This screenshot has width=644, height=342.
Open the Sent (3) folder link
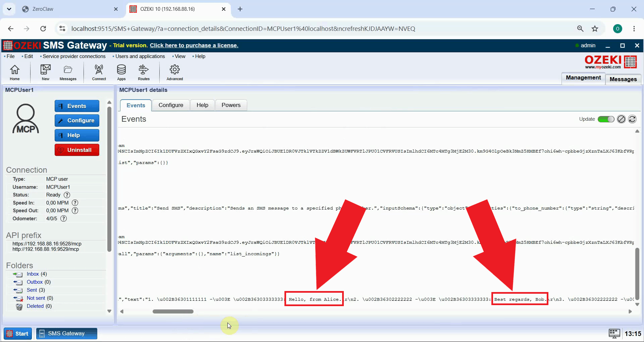(32, 290)
